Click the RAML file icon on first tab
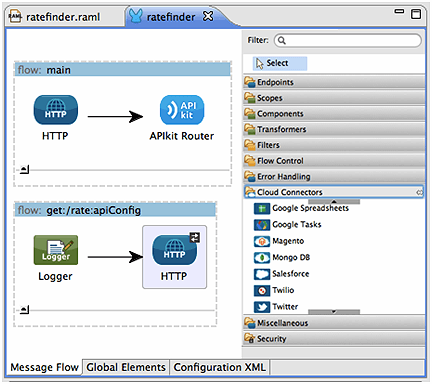432x384 pixels. coord(15,16)
